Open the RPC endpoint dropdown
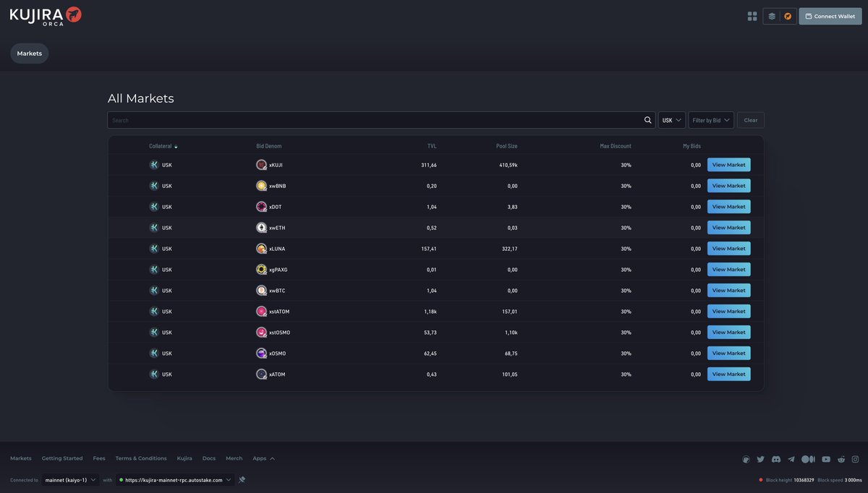This screenshot has width=868, height=493. pos(175,480)
